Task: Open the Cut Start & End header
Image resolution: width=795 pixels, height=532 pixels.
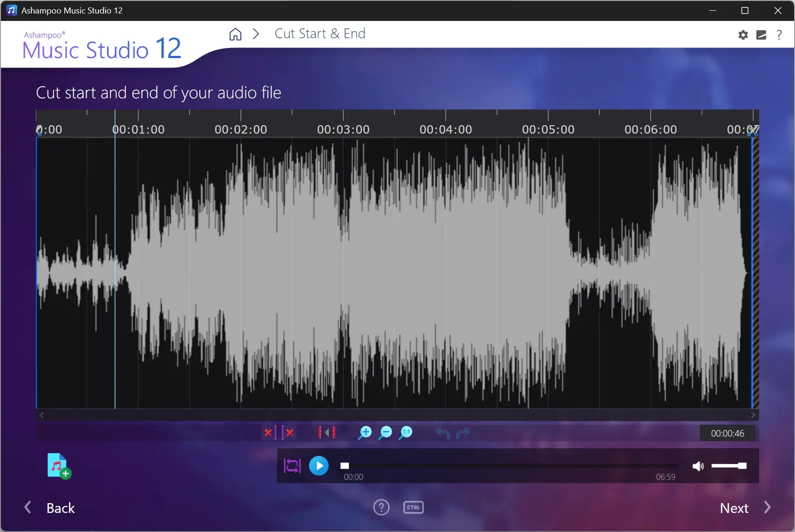Action: point(319,34)
